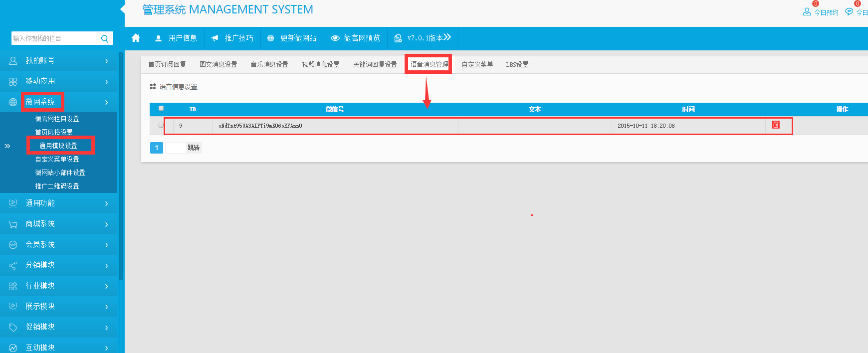868x353 pixels.
Task: Click the home icon in top navigation
Action: tap(136, 38)
